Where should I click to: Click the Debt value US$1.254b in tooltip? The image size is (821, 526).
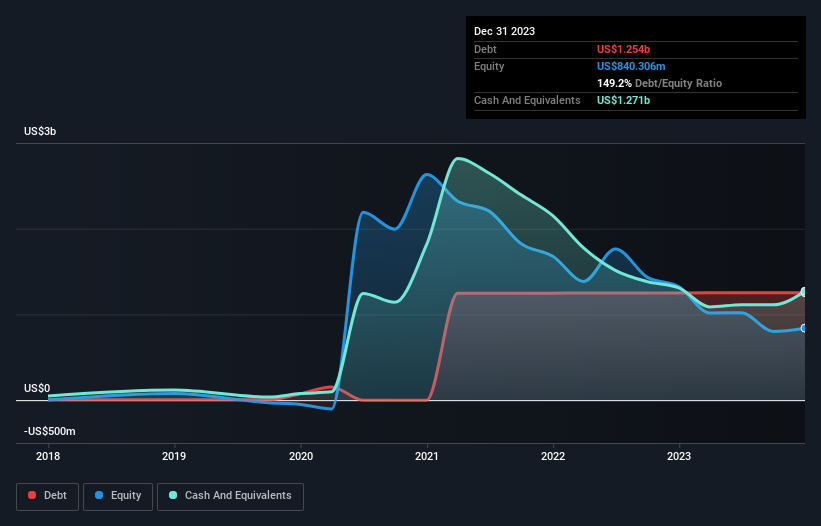[623, 49]
